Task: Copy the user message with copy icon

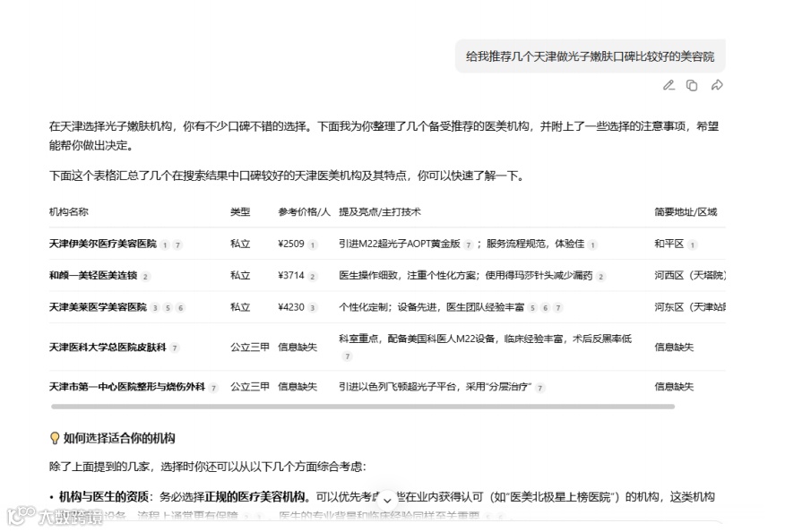Action: coord(692,86)
